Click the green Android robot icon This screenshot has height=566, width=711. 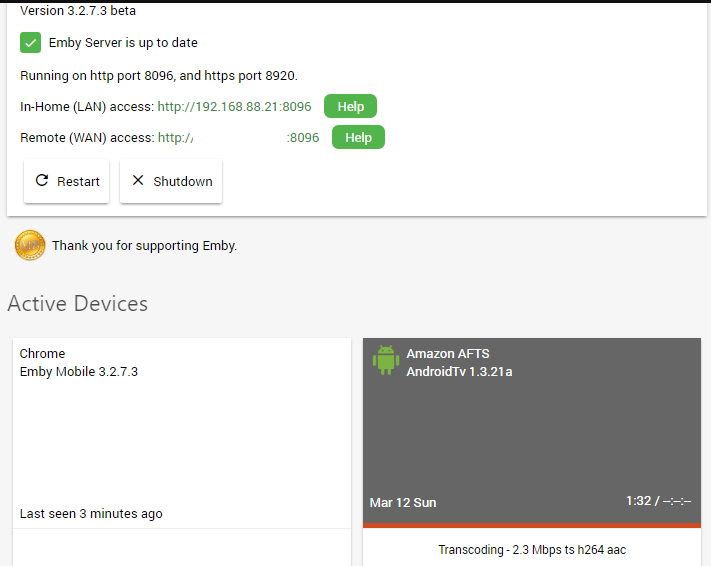click(386, 360)
